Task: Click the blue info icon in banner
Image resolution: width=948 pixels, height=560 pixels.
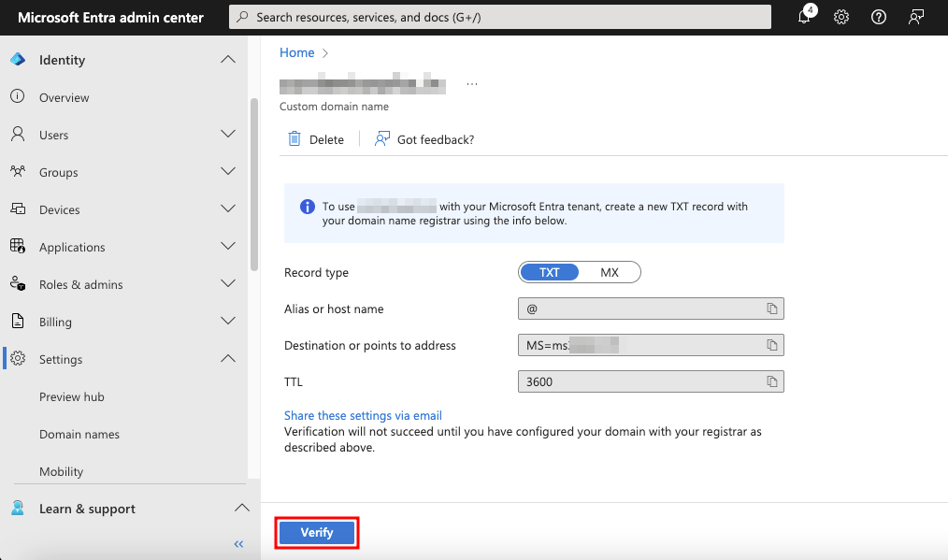Action: point(308,207)
